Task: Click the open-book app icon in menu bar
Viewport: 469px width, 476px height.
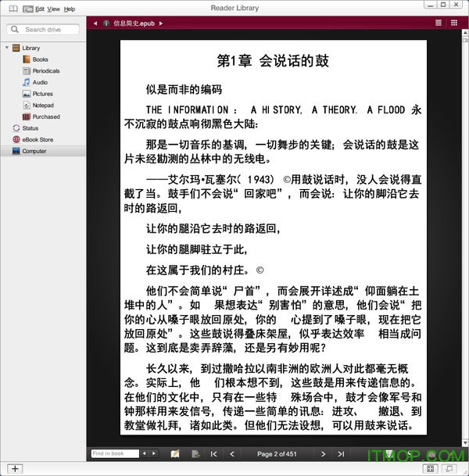Action: pos(13,9)
